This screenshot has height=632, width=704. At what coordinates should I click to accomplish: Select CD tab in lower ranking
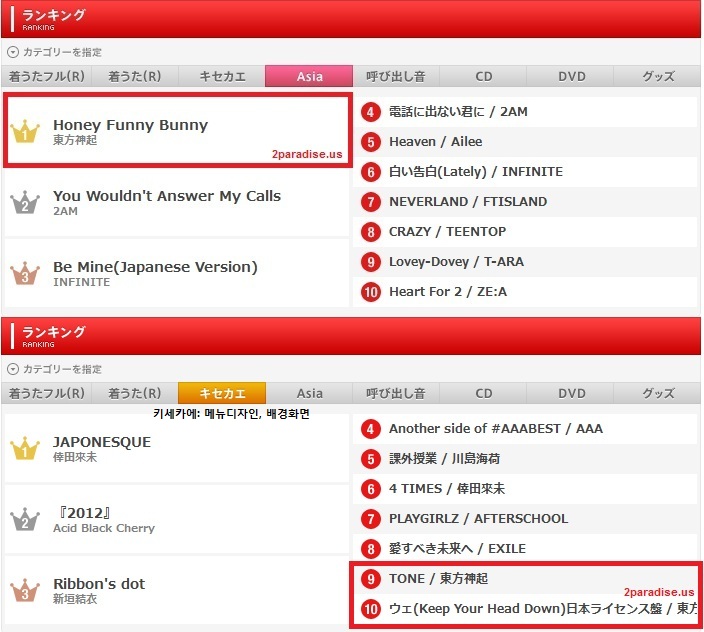(484, 393)
